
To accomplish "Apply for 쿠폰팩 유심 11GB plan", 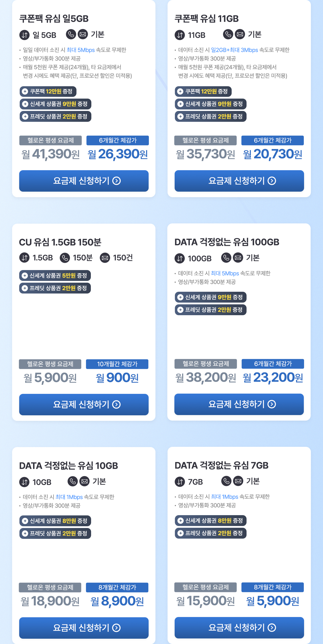I will tap(239, 181).
